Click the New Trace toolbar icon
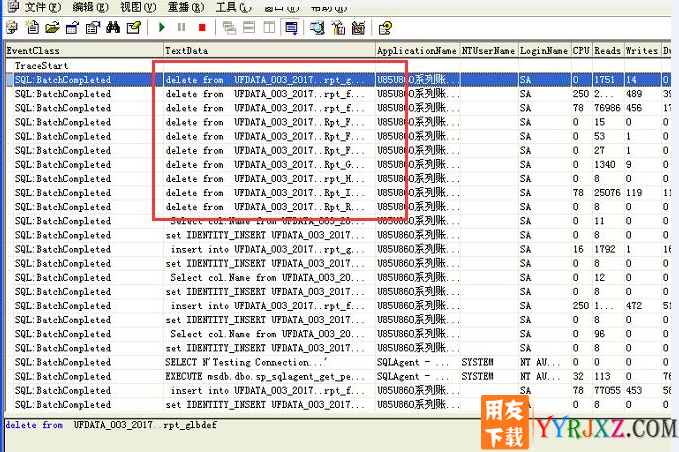 tap(12, 28)
